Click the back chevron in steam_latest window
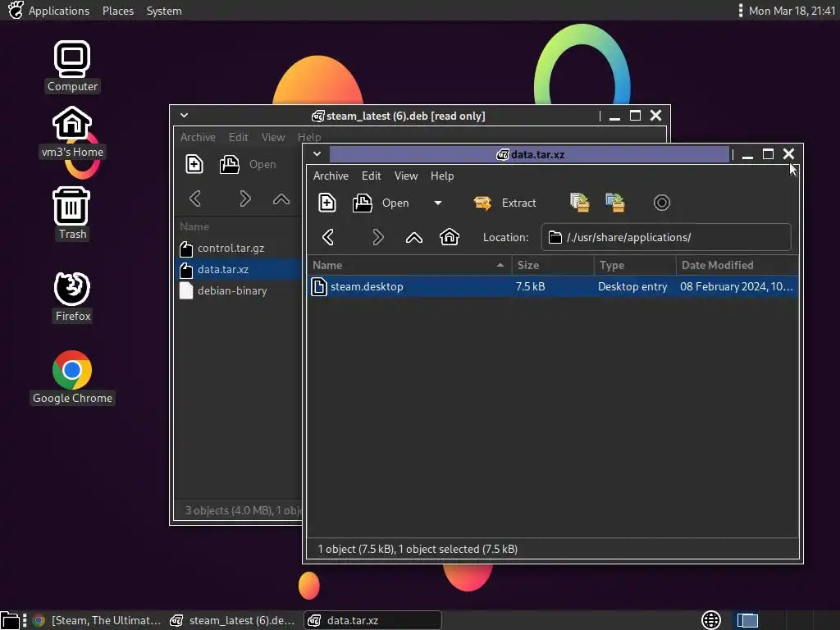840x630 pixels. coord(195,199)
